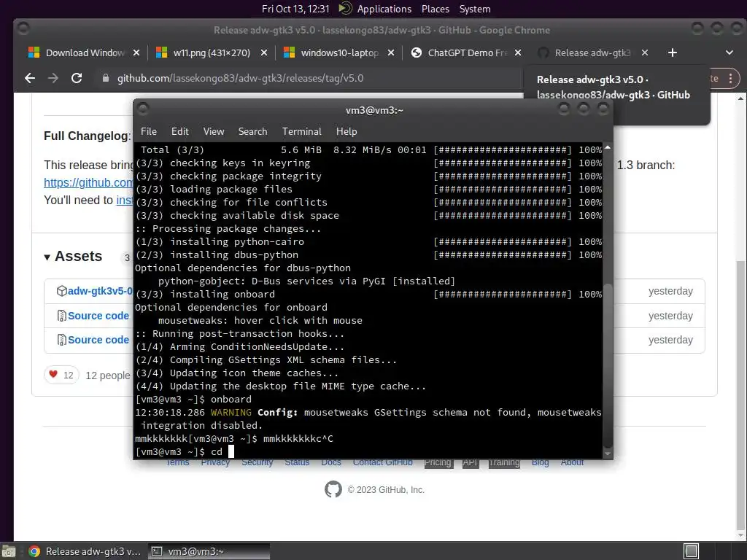Open Contact GitHub footer link

pyautogui.click(x=382, y=462)
